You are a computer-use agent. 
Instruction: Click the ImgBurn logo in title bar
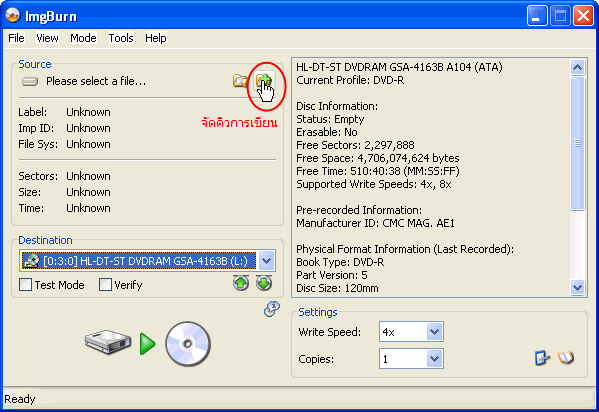(13, 16)
